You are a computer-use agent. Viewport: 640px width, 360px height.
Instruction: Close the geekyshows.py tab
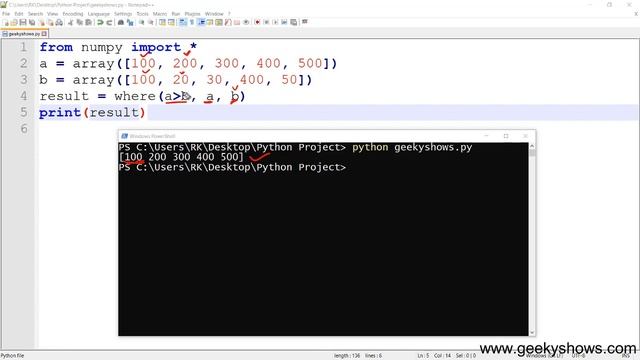click(44, 34)
